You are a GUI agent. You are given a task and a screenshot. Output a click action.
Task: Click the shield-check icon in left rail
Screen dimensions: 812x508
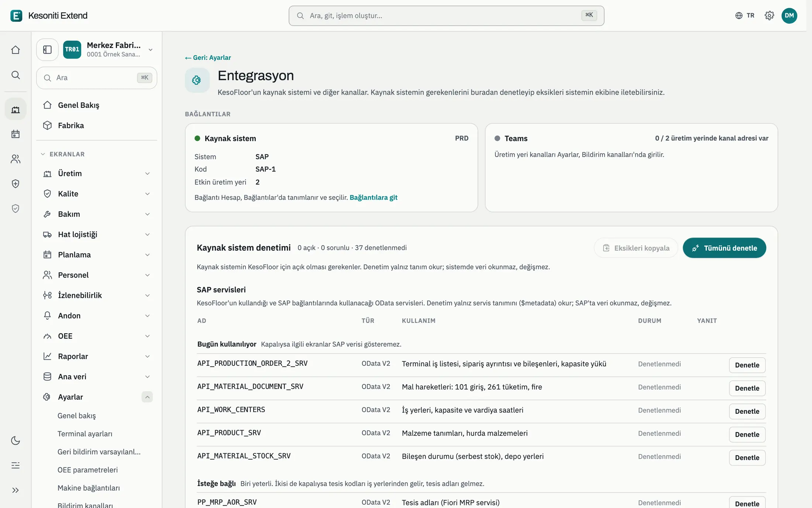pos(16,208)
